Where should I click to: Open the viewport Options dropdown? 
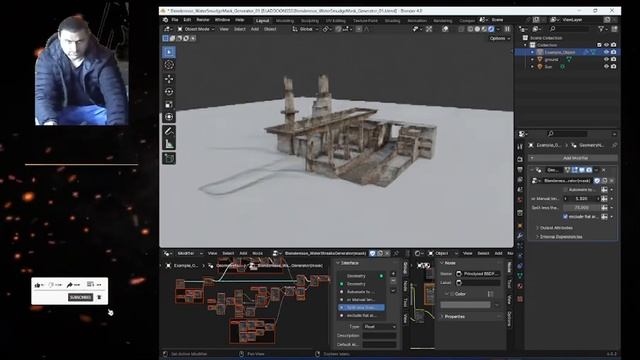500,38
